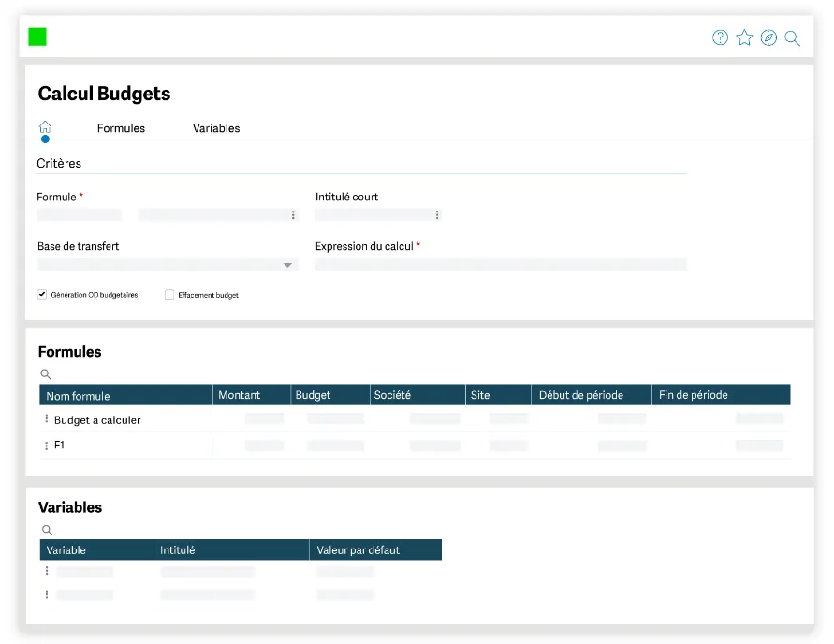
Task: Click the Montant column header
Action: (252, 395)
